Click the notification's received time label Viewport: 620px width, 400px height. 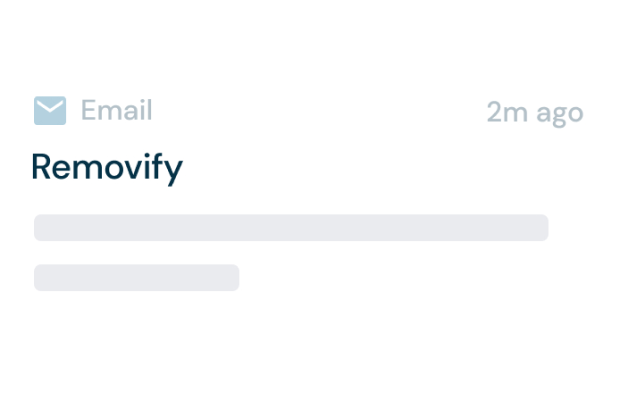click(x=535, y=113)
